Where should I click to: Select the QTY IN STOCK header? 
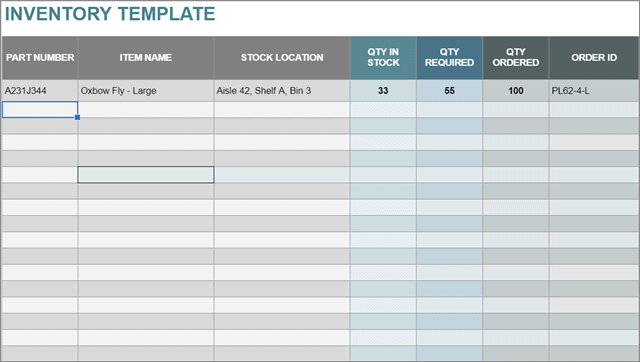383,58
